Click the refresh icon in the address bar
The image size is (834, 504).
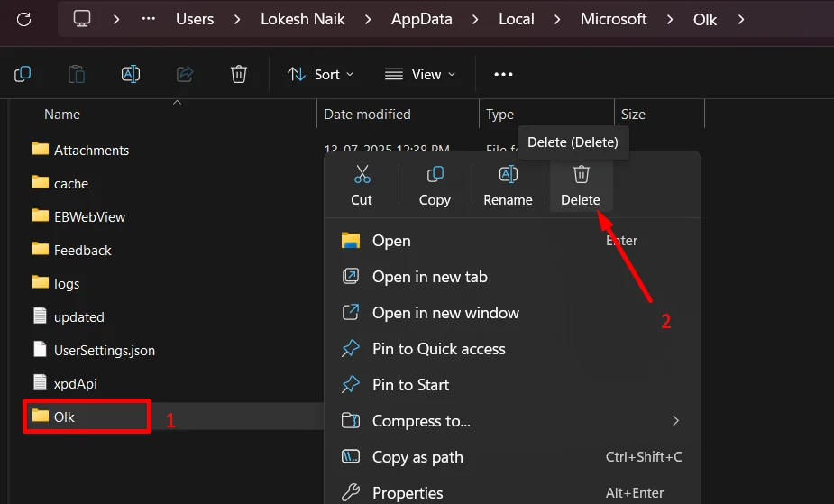24,20
